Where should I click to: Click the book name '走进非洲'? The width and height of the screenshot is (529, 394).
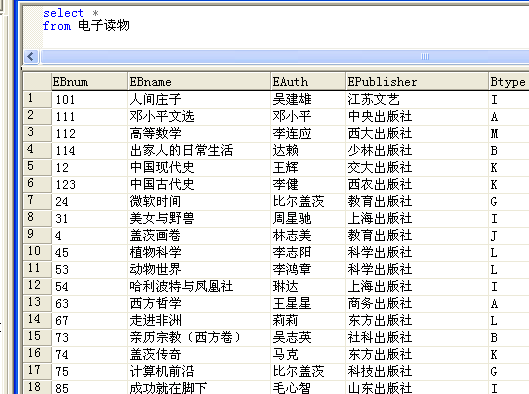point(199,320)
